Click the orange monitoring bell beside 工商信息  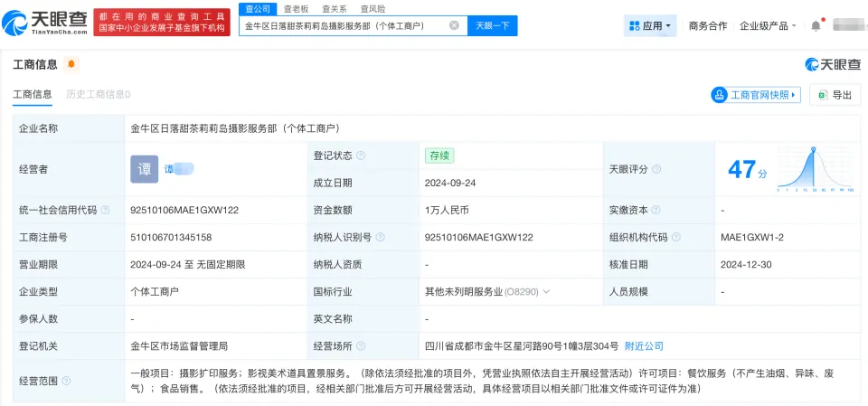(71, 64)
